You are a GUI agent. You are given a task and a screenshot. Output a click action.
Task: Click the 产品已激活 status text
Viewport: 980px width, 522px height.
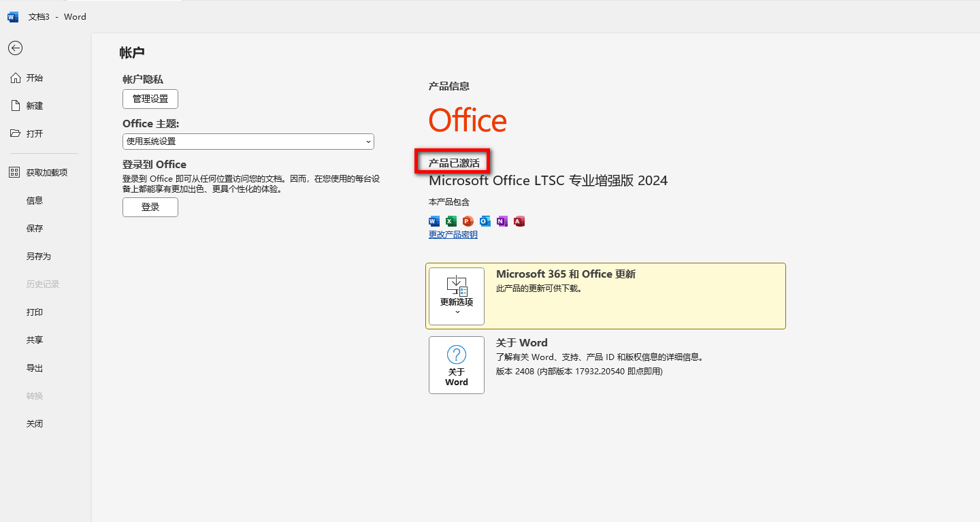point(454,163)
